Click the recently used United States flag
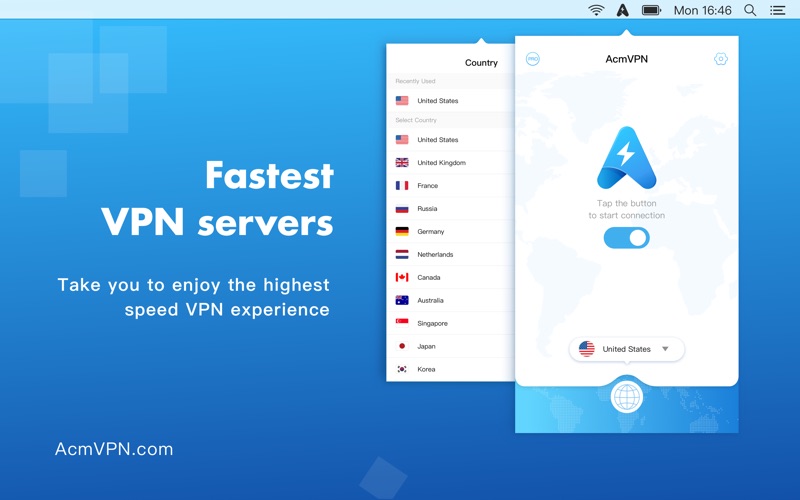 402,101
